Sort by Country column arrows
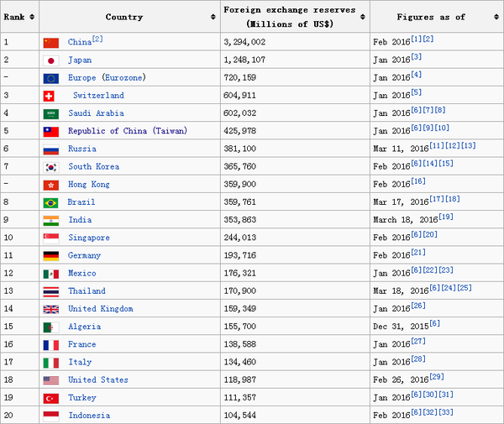The image size is (504, 424). [213, 17]
